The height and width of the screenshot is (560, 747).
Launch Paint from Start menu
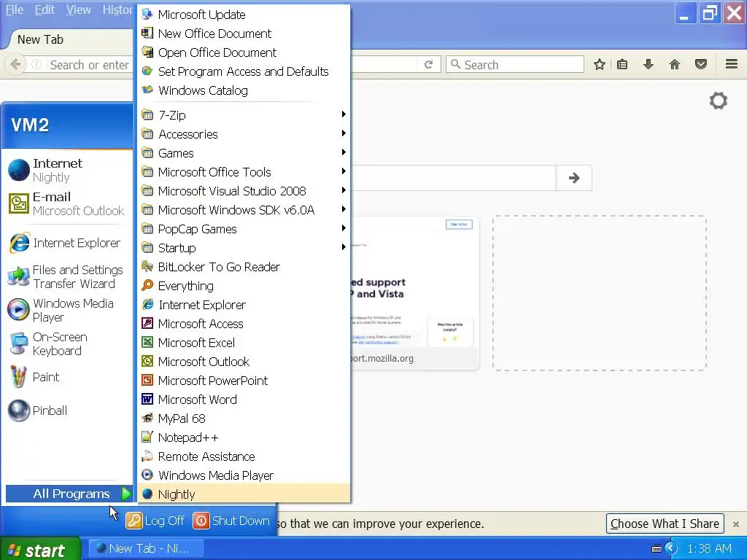[x=67, y=377]
